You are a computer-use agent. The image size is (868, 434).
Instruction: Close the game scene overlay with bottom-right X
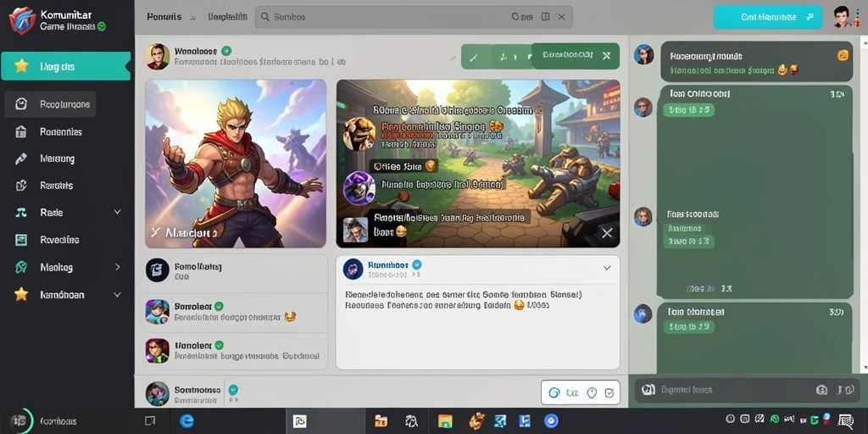(607, 233)
